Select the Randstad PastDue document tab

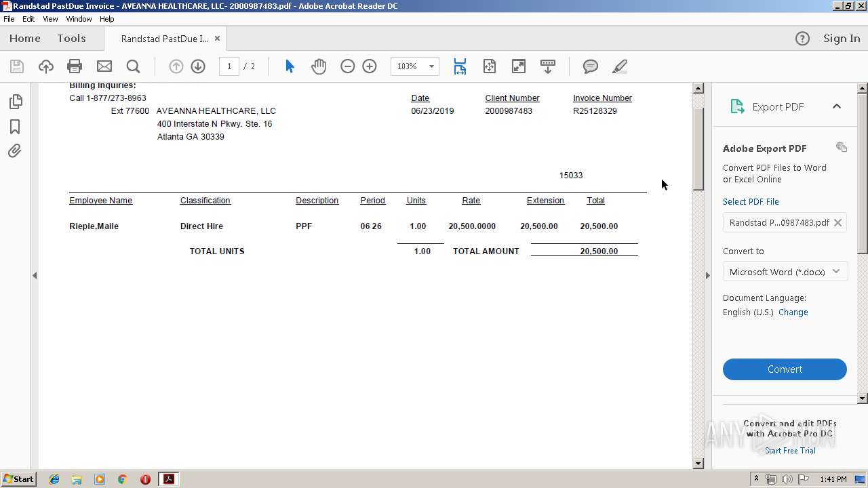click(x=165, y=39)
